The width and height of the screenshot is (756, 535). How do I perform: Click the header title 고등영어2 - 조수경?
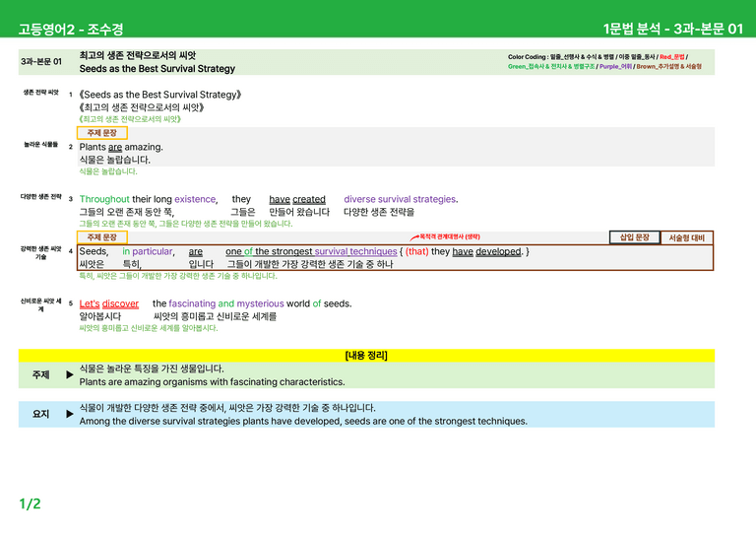coord(71,30)
